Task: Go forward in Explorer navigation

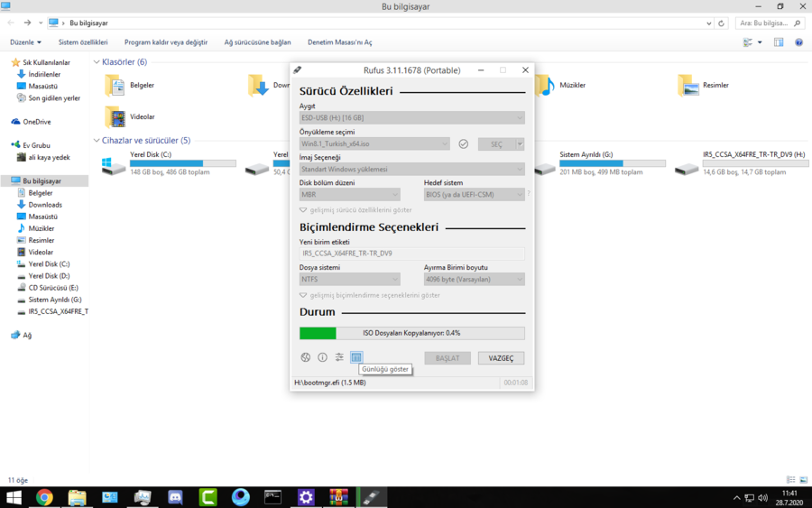Action: pyautogui.click(x=27, y=23)
